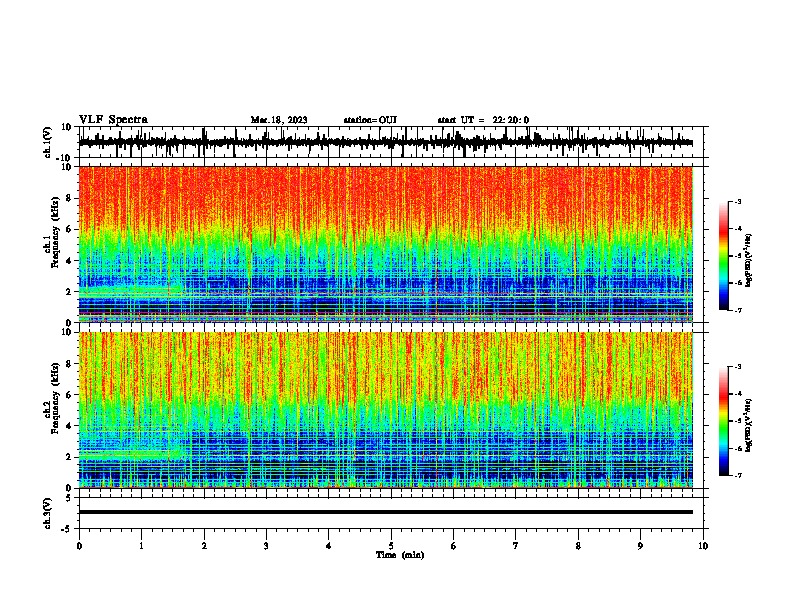This screenshot has height=612, width=792.
Task: Click the "station=OUI" header label
Action: point(370,120)
